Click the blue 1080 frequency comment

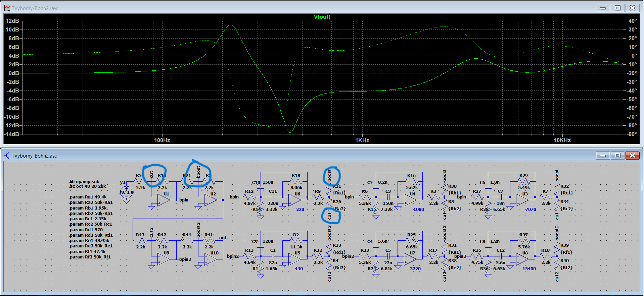tap(419, 210)
